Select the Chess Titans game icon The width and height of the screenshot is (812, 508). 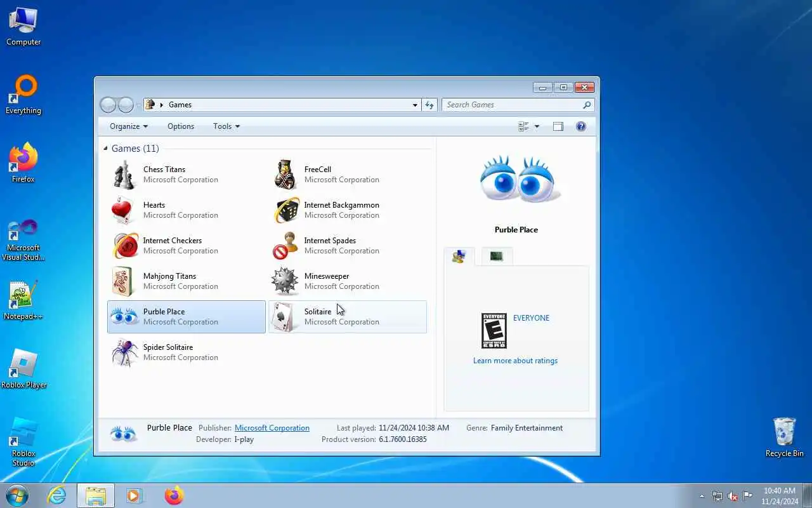coord(124,175)
